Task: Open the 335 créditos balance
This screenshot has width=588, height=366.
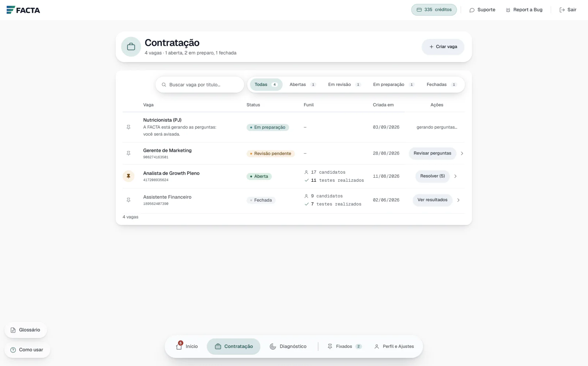Action: pyautogui.click(x=434, y=10)
